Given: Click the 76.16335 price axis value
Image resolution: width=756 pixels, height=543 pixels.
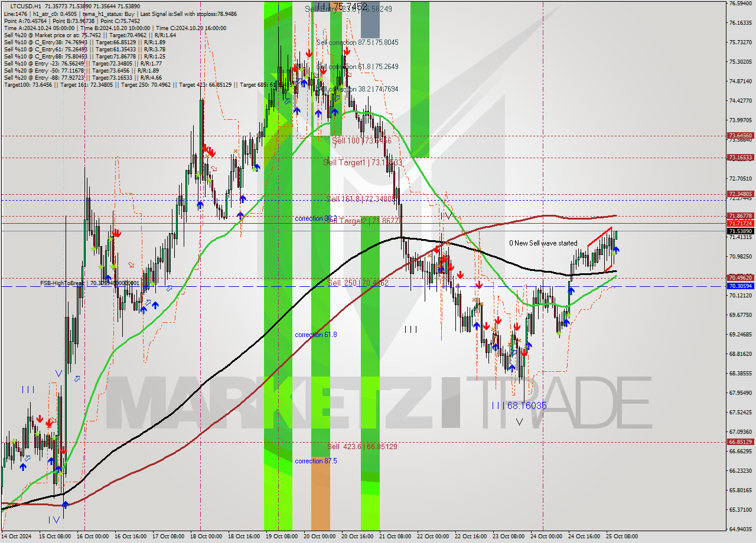Looking at the screenshot, I should (741, 22).
